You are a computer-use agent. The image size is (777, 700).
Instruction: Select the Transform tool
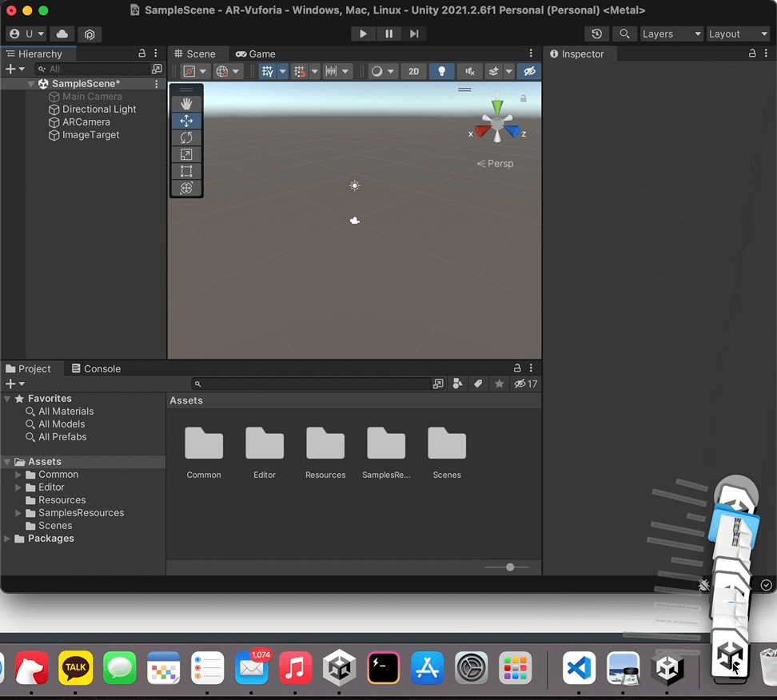point(186,188)
